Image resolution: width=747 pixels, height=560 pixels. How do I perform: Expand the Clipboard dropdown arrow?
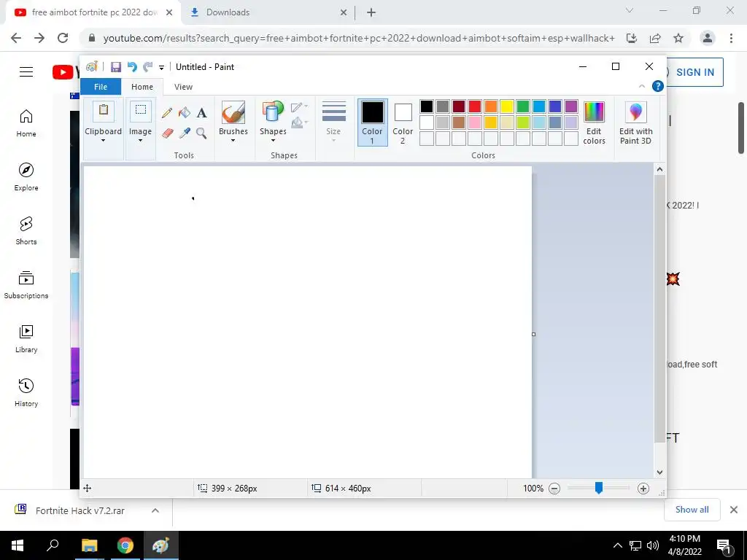(103, 141)
